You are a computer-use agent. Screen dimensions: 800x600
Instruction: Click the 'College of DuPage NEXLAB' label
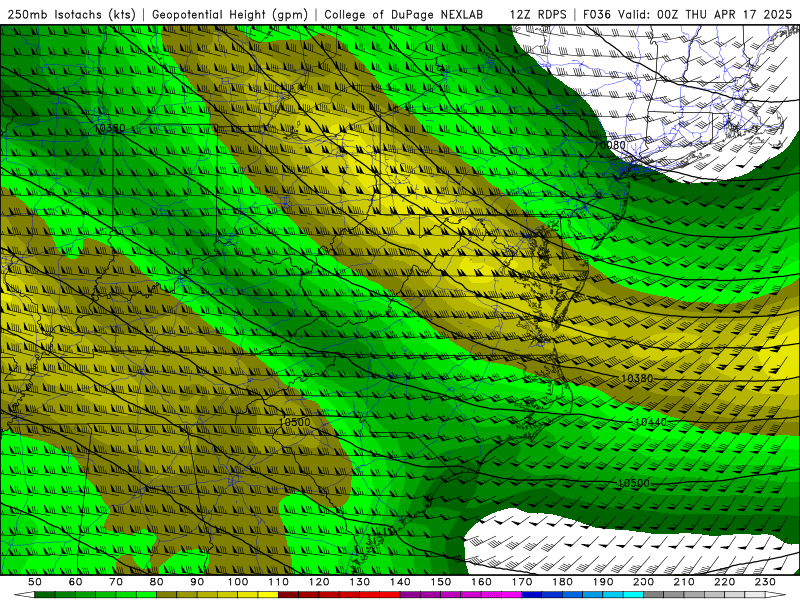(x=404, y=14)
